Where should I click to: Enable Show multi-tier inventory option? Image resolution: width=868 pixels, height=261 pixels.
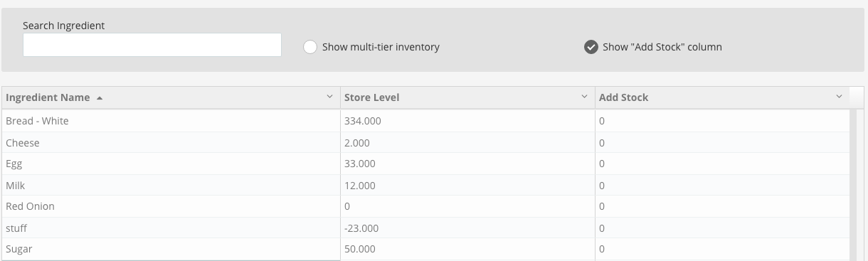[x=310, y=47]
